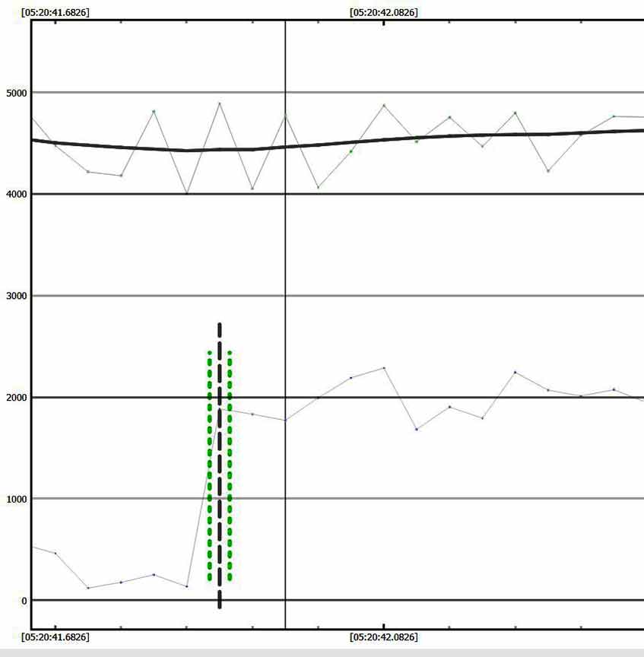The height and width of the screenshot is (657, 644).
Task: Click the 0 y-axis value
Action: pos(24,601)
